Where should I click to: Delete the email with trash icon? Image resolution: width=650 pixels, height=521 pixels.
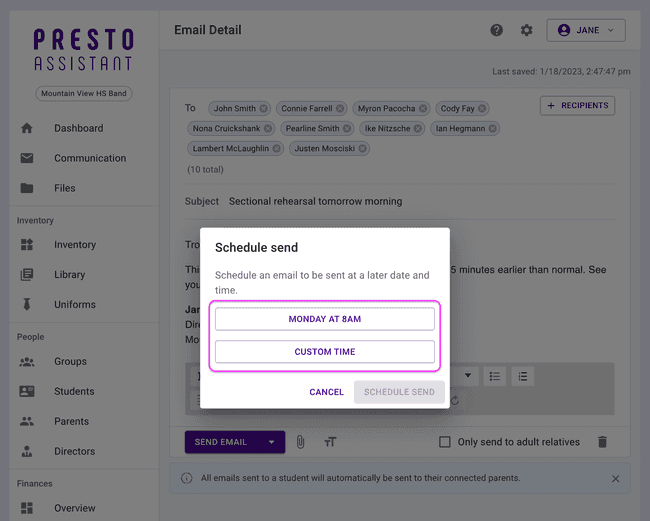tap(602, 442)
